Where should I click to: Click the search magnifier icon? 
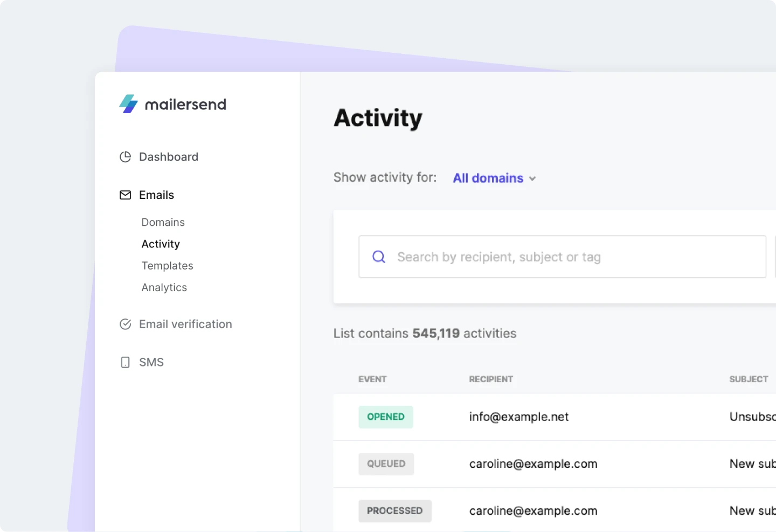pos(379,257)
